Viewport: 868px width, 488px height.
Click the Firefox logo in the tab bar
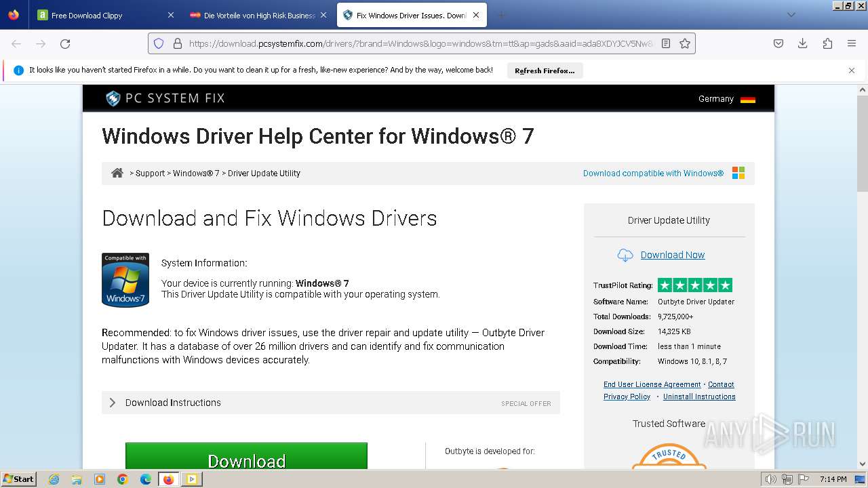14,15
